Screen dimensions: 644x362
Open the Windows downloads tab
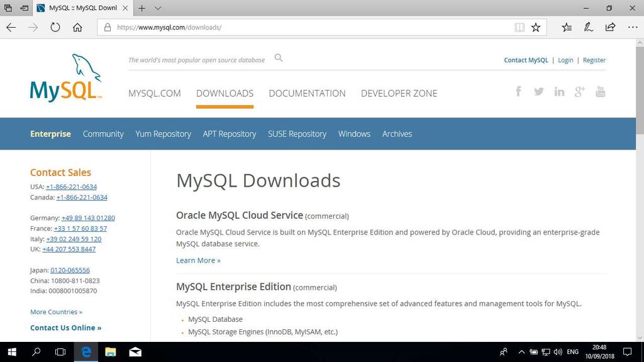click(354, 134)
